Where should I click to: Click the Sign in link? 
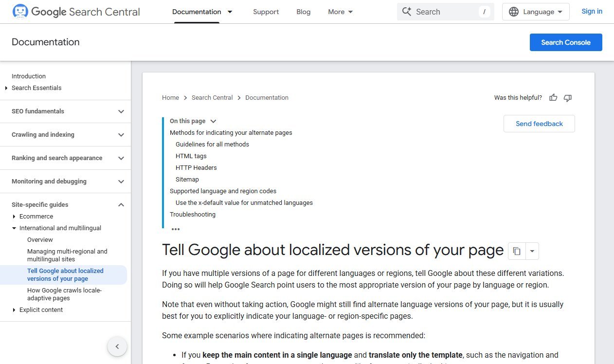click(592, 11)
